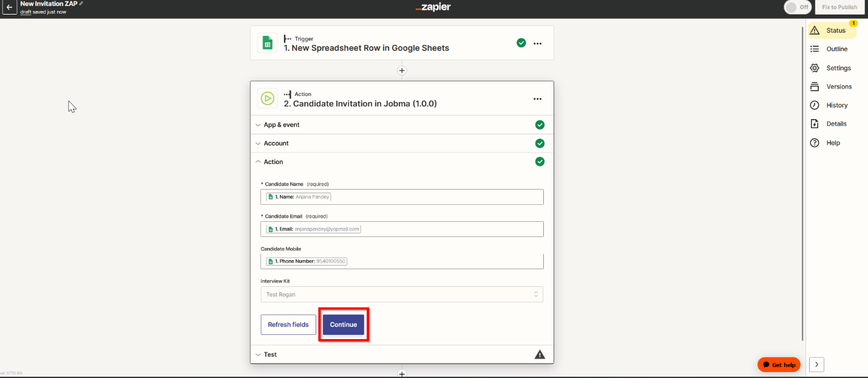Click the Help question mark icon

point(815,143)
